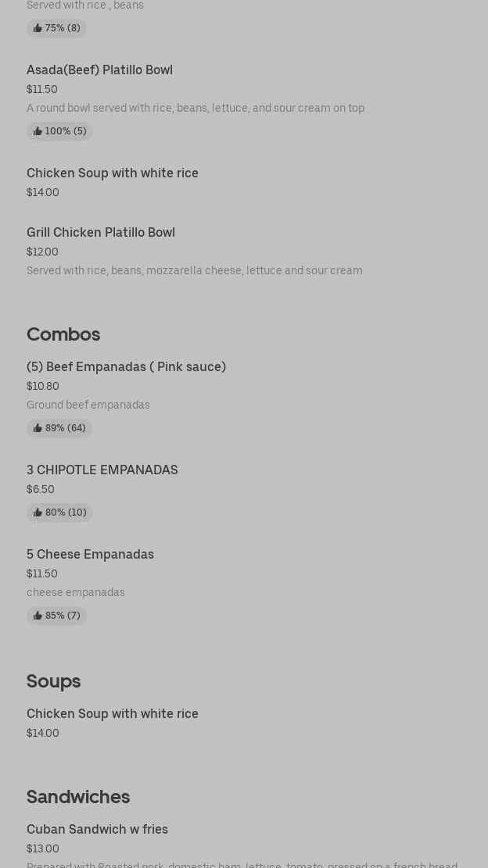Choose 3 CHIPOTLE EMPANADAS item
Image resolution: width=488 pixels, height=868 pixels.
coord(102,470)
